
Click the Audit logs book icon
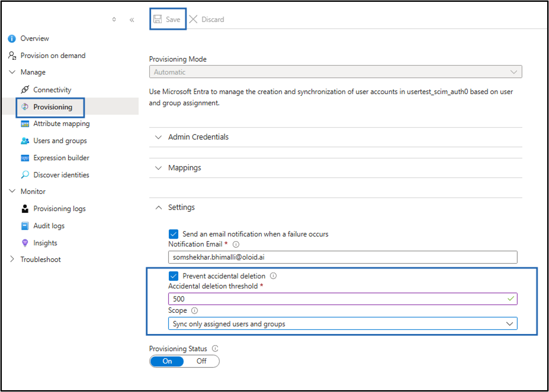coord(25,226)
